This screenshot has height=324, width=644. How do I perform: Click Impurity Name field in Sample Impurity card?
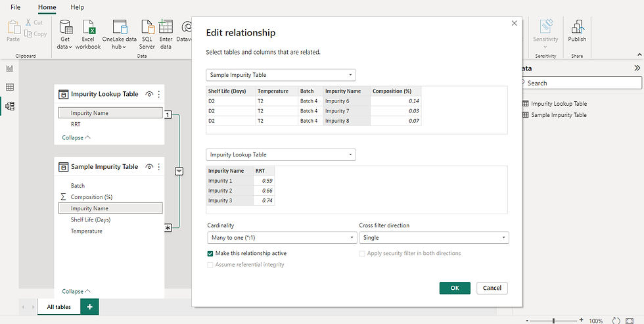[x=110, y=208]
